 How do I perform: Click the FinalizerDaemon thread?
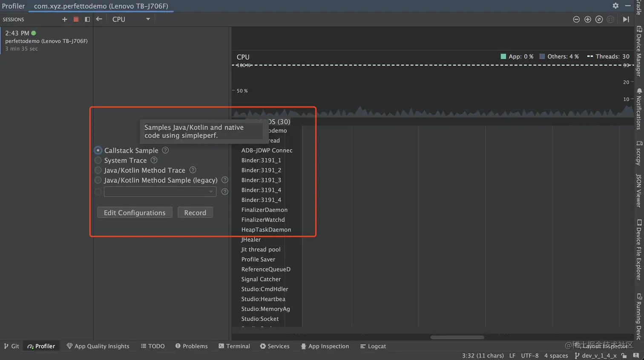(264, 210)
